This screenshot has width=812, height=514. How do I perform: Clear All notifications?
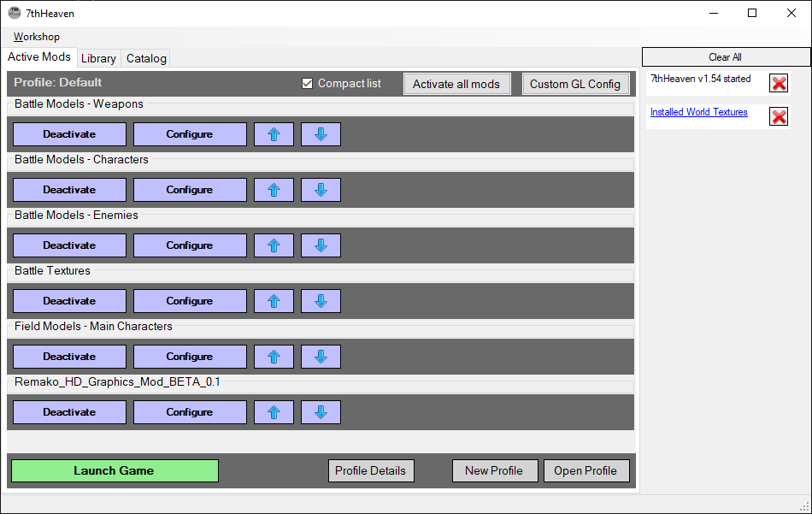pyautogui.click(x=726, y=57)
